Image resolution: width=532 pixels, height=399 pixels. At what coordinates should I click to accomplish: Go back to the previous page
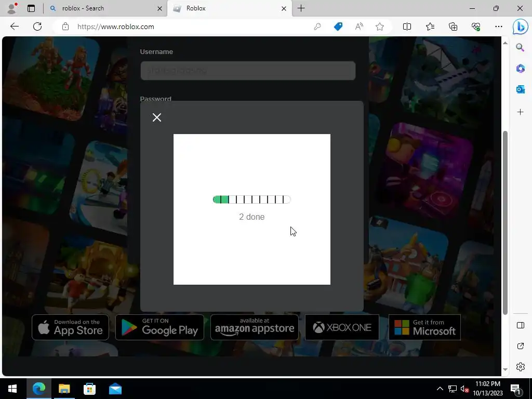pos(14,26)
